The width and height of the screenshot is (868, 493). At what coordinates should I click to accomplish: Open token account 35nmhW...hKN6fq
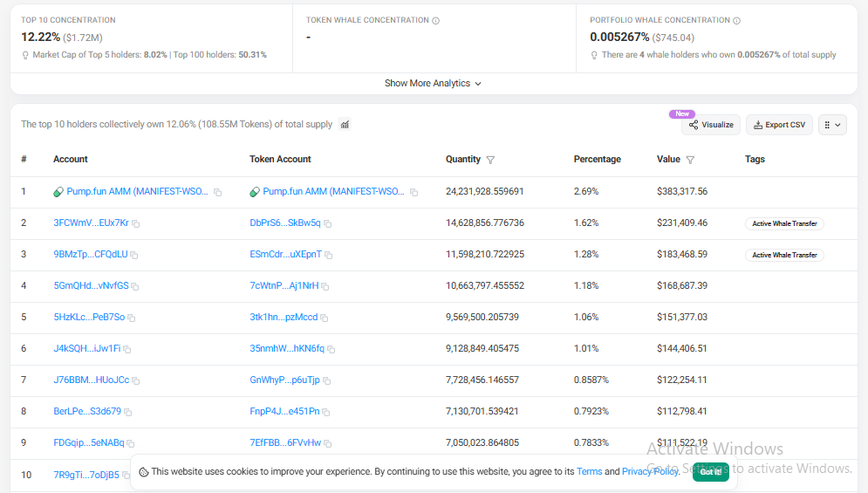(x=287, y=348)
